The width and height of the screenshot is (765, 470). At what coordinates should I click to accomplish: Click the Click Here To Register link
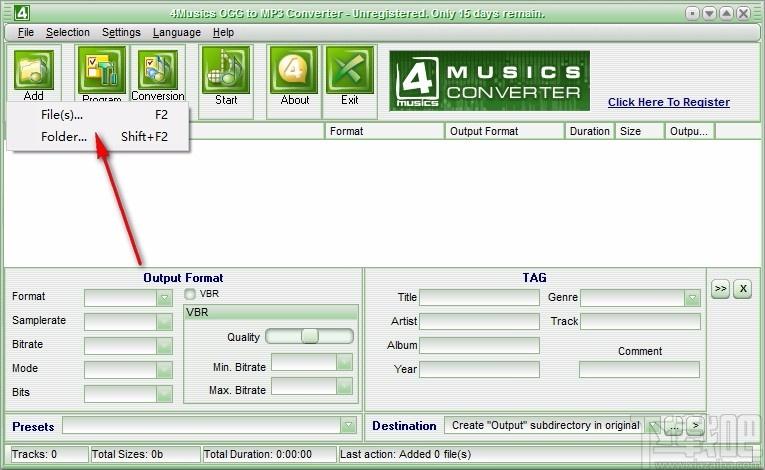(x=669, y=102)
